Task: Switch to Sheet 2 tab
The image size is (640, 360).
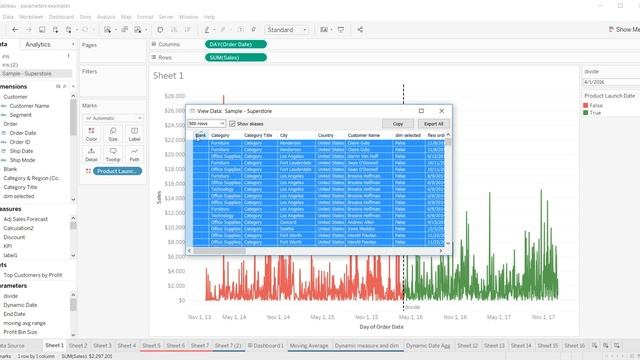Action: click(x=78, y=346)
